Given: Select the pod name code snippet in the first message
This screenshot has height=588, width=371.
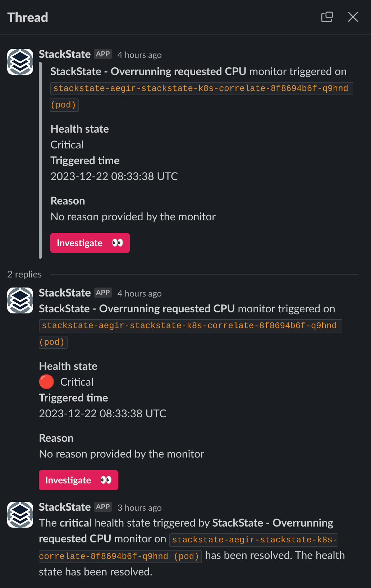Looking at the screenshot, I should 201,88.
